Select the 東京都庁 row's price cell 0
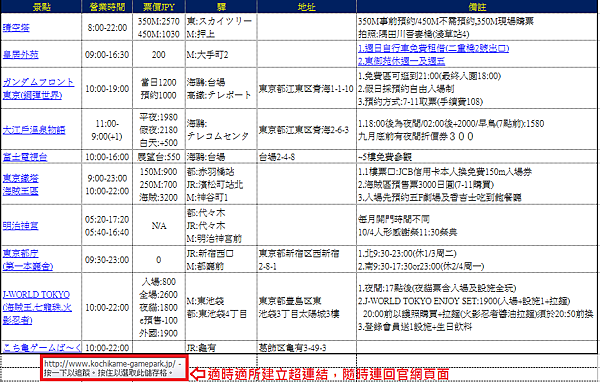This screenshot has width=600, height=382. pos(159,260)
